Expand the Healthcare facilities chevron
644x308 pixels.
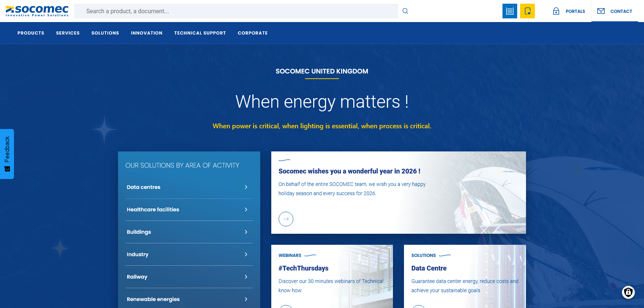point(246,209)
